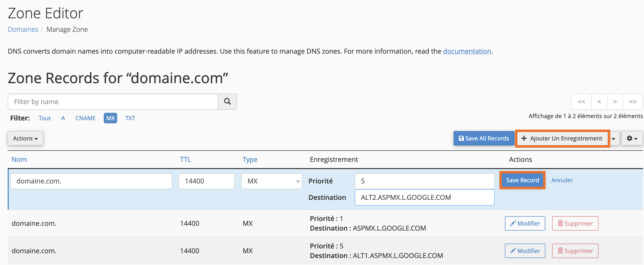Image resolution: width=644 pixels, height=265 pixels.
Task: Edit the Destination field ALT2.ASPMX.L.GOOGLE.COM
Action: tap(425, 197)
